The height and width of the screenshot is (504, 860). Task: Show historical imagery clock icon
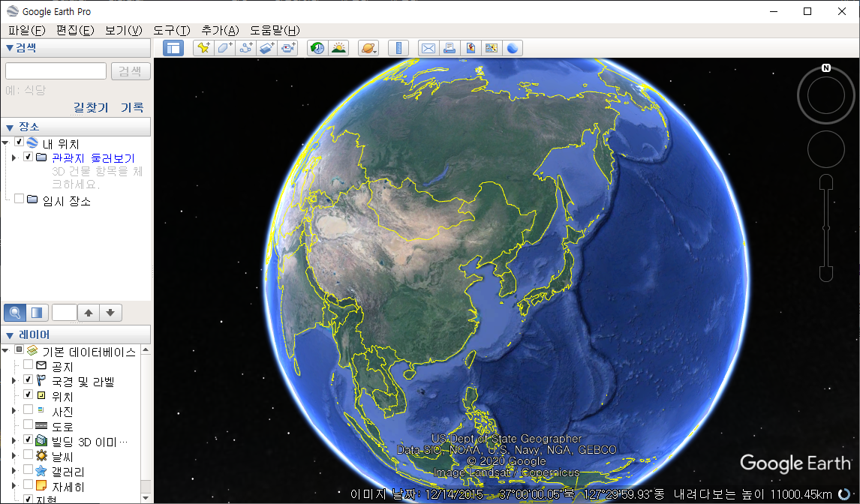click(x=317, y=48)
